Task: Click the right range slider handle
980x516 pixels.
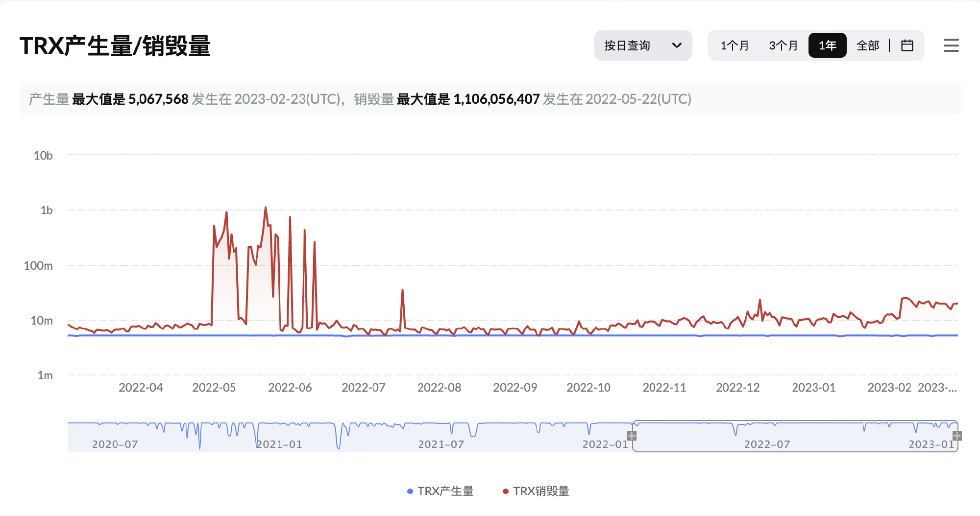Action: (x=957, y=436)
